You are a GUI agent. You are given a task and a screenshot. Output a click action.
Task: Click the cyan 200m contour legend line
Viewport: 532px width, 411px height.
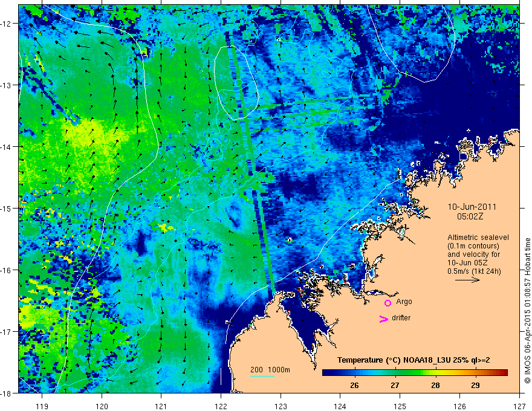(x=262, y=376)
